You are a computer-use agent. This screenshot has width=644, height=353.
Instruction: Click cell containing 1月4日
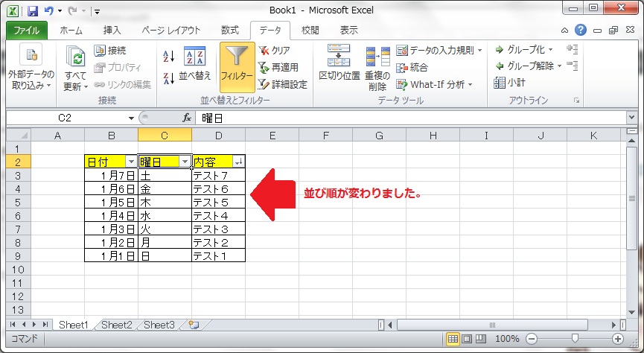click(111, 216)
